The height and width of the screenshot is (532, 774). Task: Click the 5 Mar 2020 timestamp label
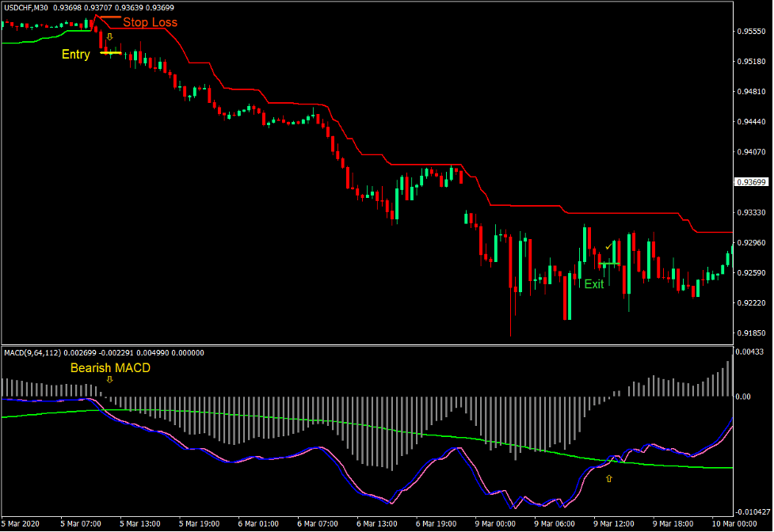[18, 522]
